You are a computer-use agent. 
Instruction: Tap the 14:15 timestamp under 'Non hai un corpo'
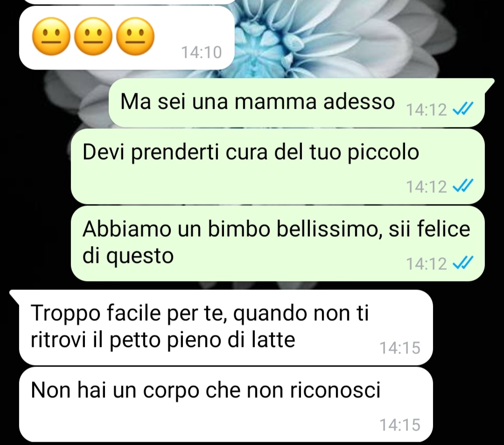point(400,425)
